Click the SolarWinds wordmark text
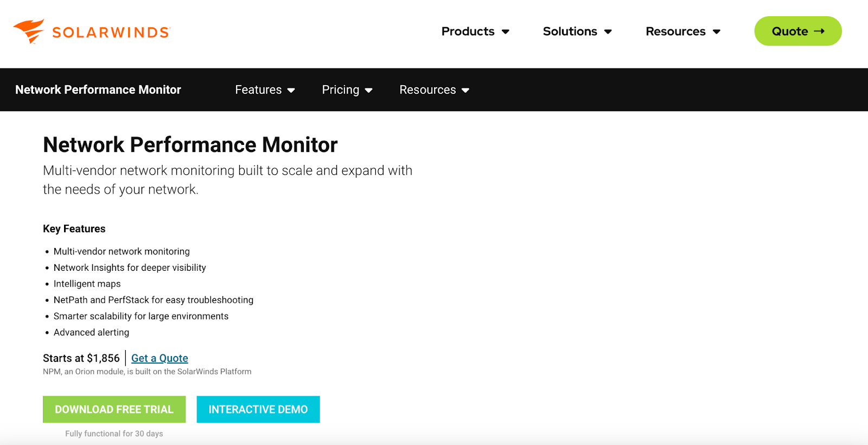 pyautogui.click(x=111, y=33)
